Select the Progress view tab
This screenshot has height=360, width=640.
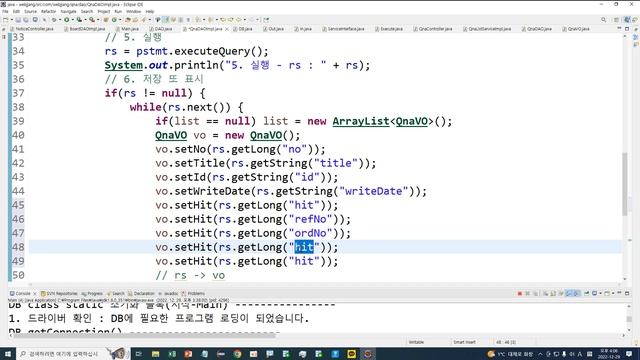[92, 293]
